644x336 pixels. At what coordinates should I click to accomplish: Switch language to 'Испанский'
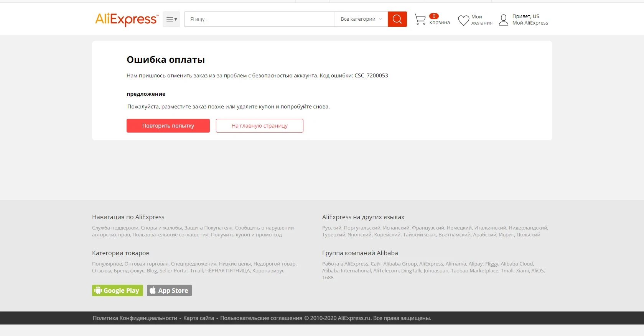point(396,228)
